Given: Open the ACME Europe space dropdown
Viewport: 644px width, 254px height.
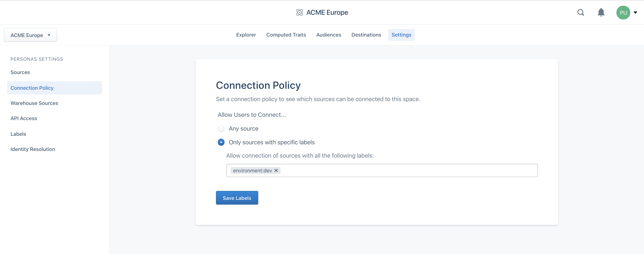Looking at the screenshot, I should tap(30, 35).
